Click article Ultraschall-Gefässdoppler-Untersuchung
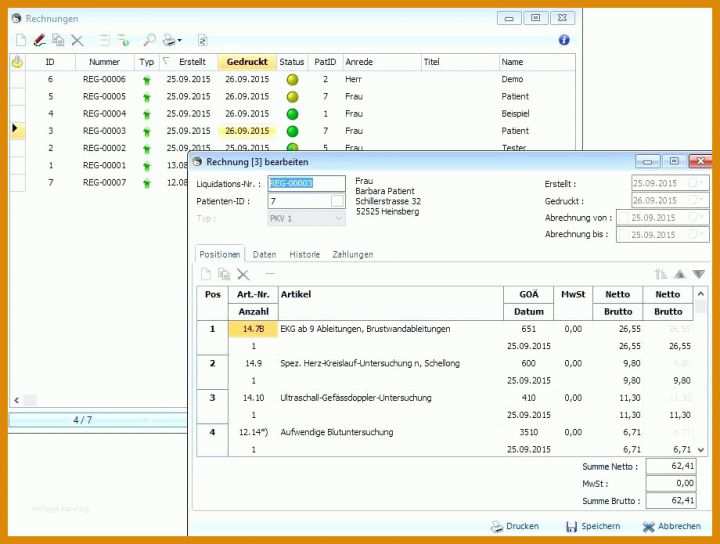This screenshot has height=544, width=720. point(356,398)
